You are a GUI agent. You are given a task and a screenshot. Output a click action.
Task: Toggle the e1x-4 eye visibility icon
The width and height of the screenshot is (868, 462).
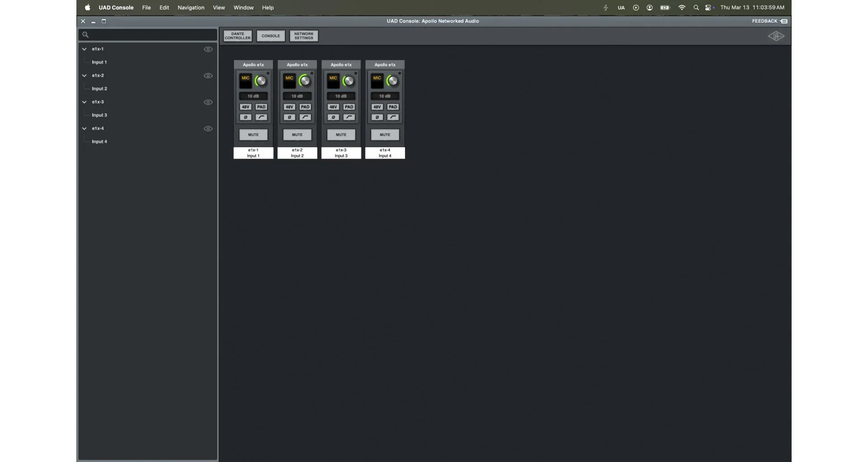point(208,129)
